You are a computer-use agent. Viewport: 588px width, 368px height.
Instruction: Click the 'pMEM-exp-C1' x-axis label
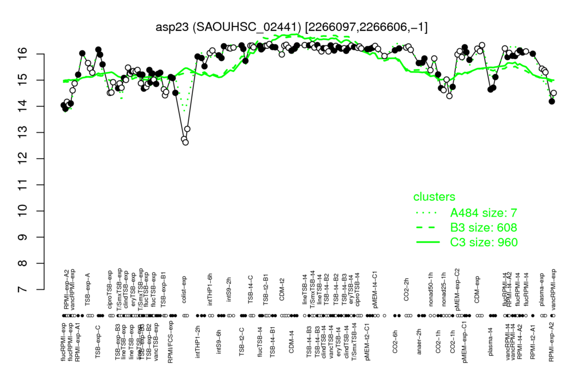(465, 342)
